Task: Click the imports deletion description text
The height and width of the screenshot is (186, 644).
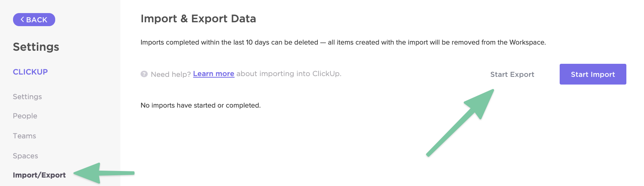Action: [343, 42]
